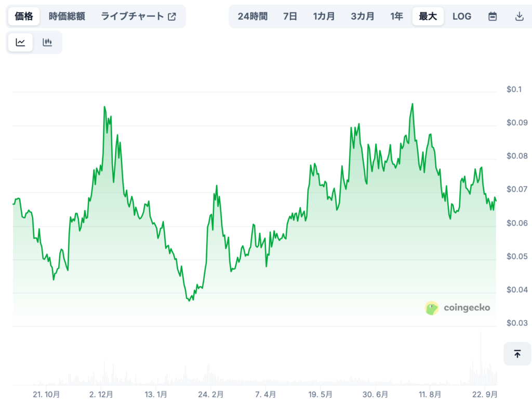
Task: Download chart data icon
Action: click(x=519, y=16)
